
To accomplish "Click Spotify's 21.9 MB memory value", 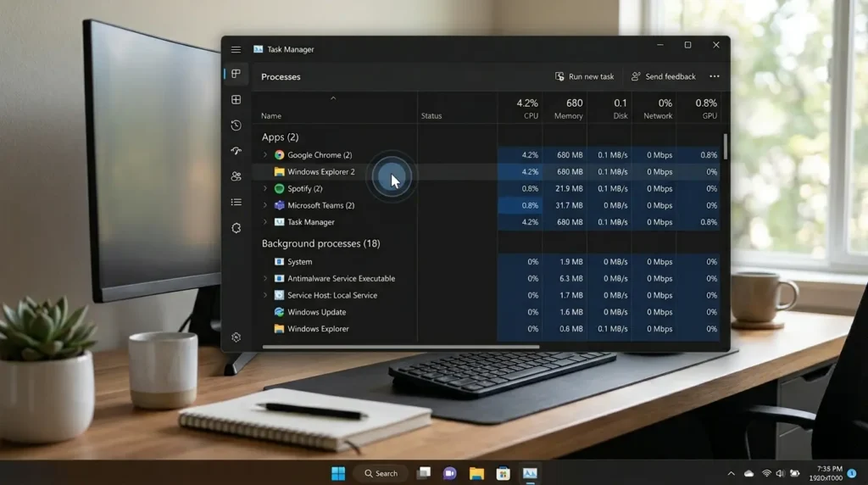I will tap(569, 188).
